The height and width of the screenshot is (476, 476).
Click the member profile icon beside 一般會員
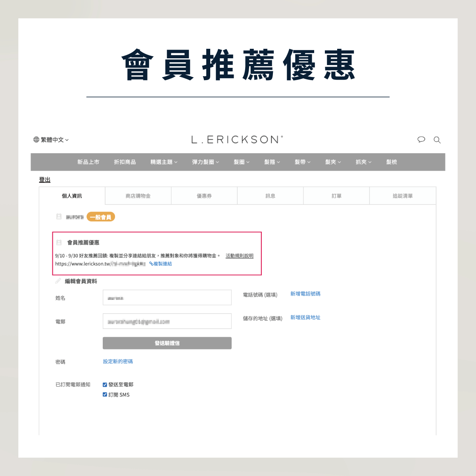[x=59, y=217]
